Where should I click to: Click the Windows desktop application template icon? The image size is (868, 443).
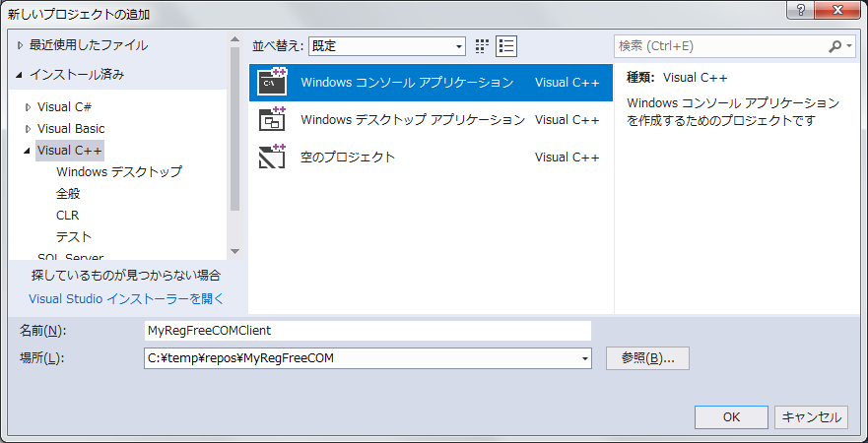coord(272,119)
